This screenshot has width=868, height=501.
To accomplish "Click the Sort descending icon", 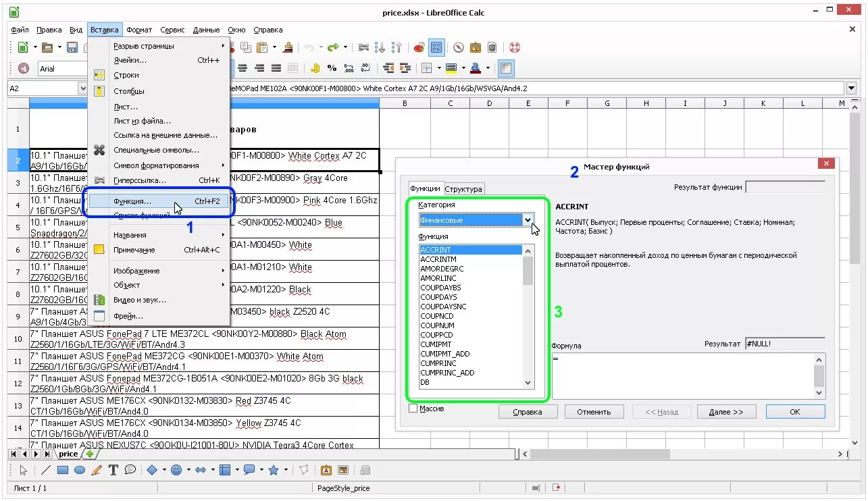I will point(397,47).
